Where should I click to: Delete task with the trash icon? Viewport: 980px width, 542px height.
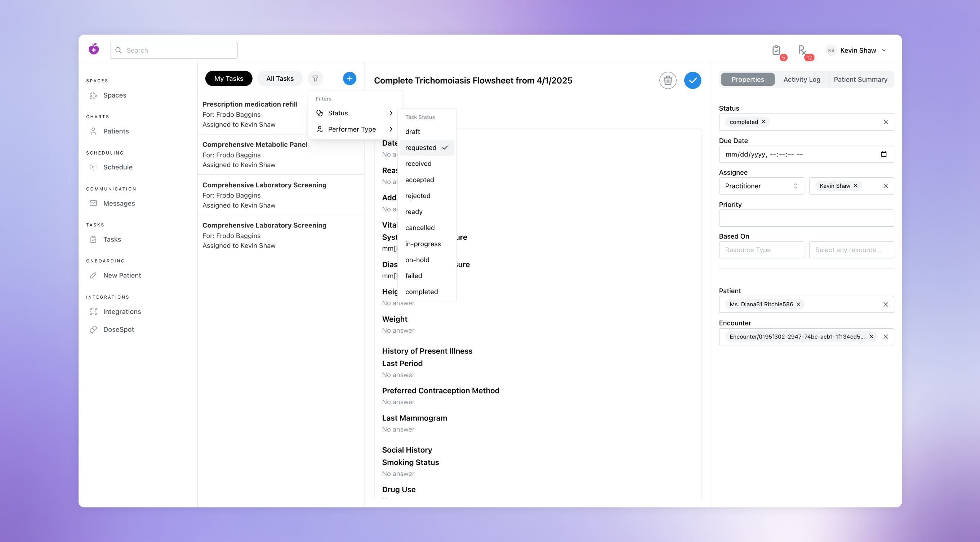click(668, 80)
